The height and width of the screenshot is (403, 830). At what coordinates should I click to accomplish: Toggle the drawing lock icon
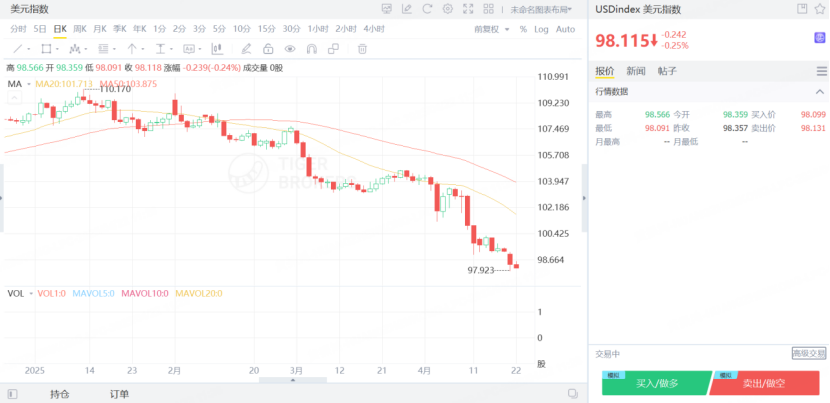pos(268,49)
